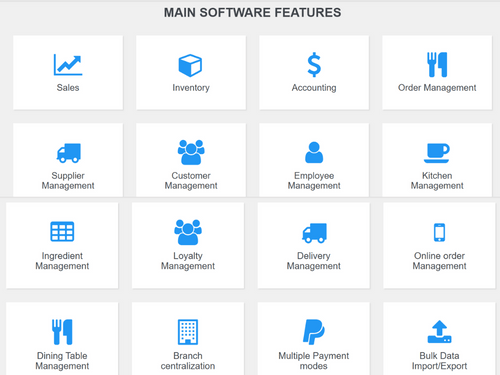500x375 pixels.
Task: Select the Supplier Management text label
Action: [x=68, y=181]
